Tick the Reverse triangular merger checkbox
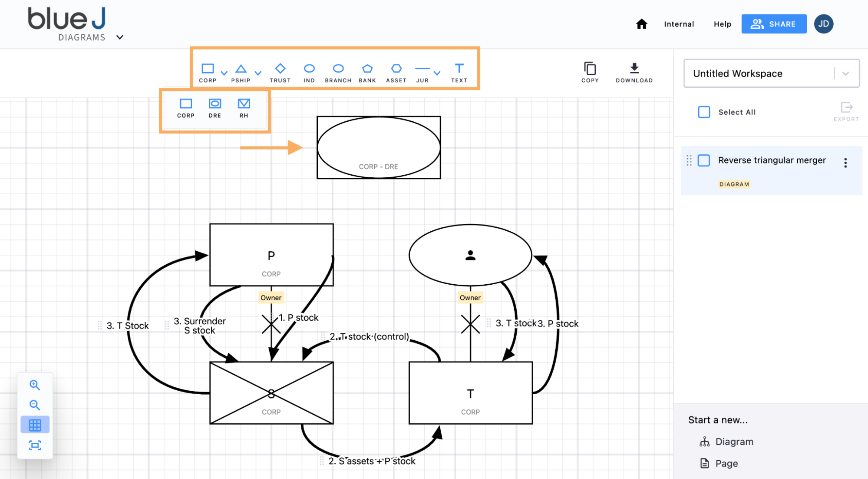Screen dimensions: 868x479 tap(704, 160)
